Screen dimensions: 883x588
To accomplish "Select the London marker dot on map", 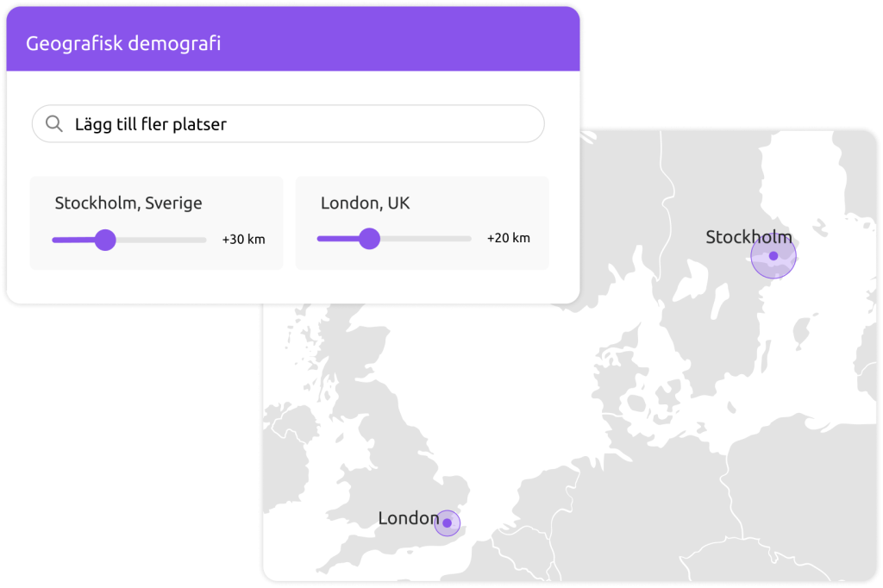I will coord(447,522).
